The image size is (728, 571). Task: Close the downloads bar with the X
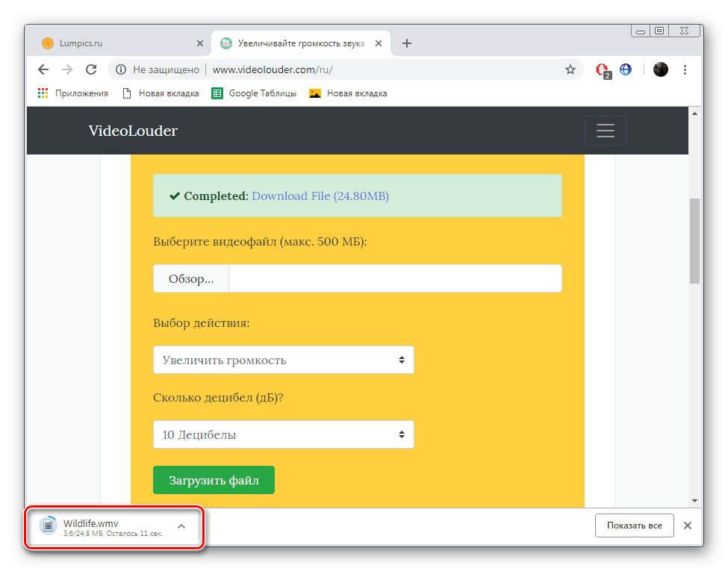688,525
